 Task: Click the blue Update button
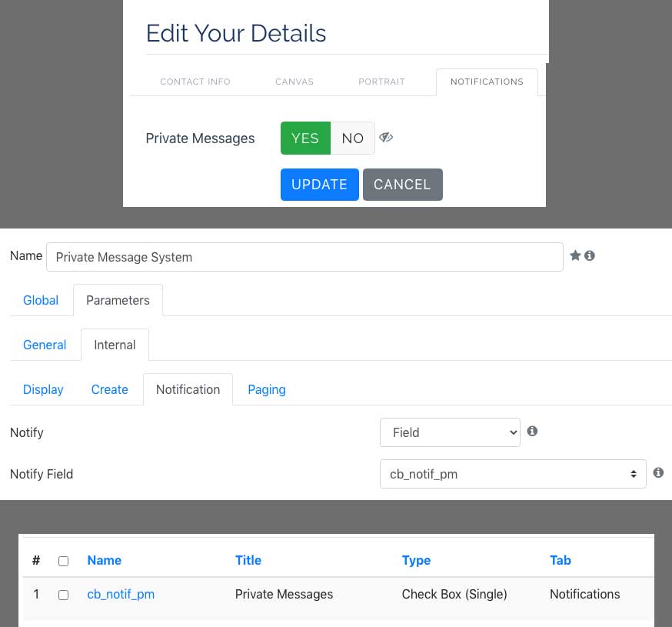tap(320, 185)
